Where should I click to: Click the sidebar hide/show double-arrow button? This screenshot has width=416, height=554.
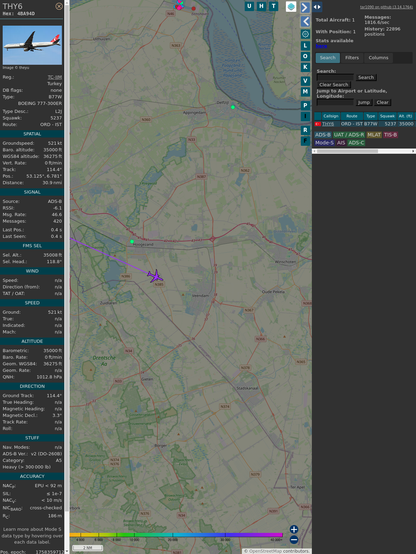point(317,7)
